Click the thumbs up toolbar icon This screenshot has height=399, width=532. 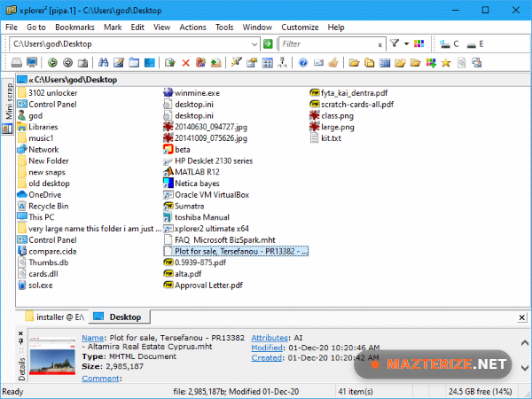coord(333,63)
